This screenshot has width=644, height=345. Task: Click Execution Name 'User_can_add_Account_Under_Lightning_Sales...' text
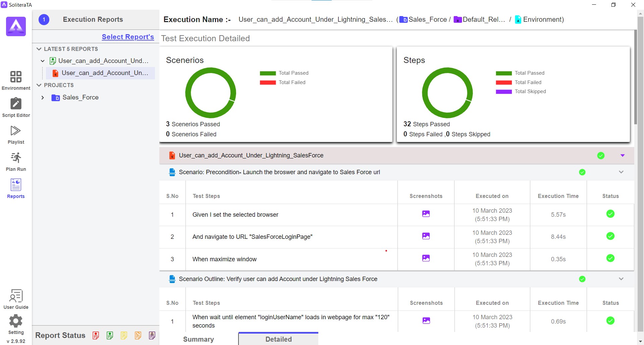(316, 20)
